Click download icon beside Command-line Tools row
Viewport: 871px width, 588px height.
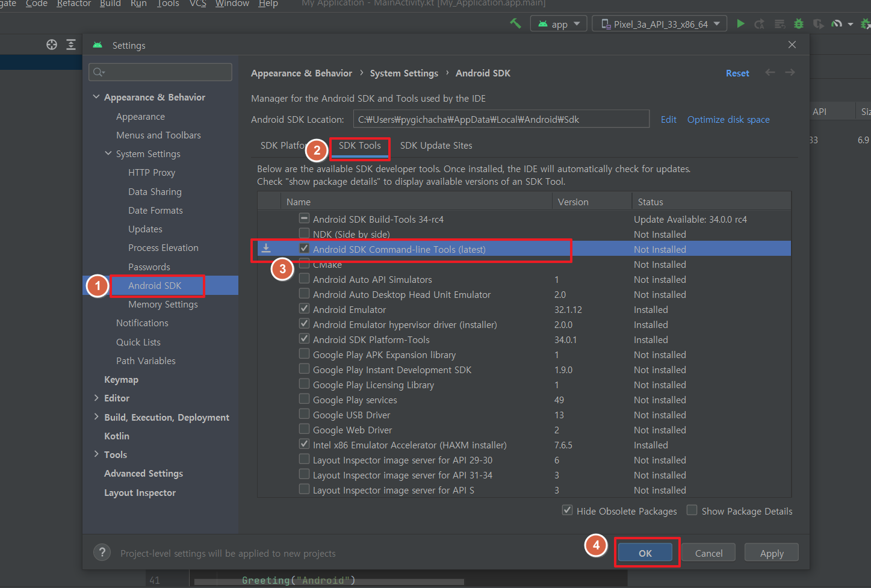click(x=266, y=248)
